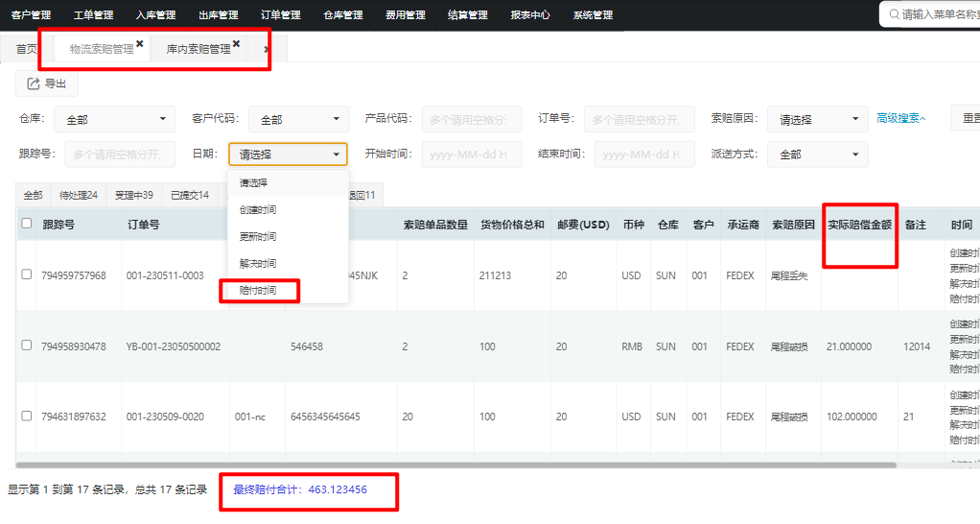This screenshot has width=980, height=524.
Task: Expand the 客户代码 dropdown
Action: click(298, 119)
